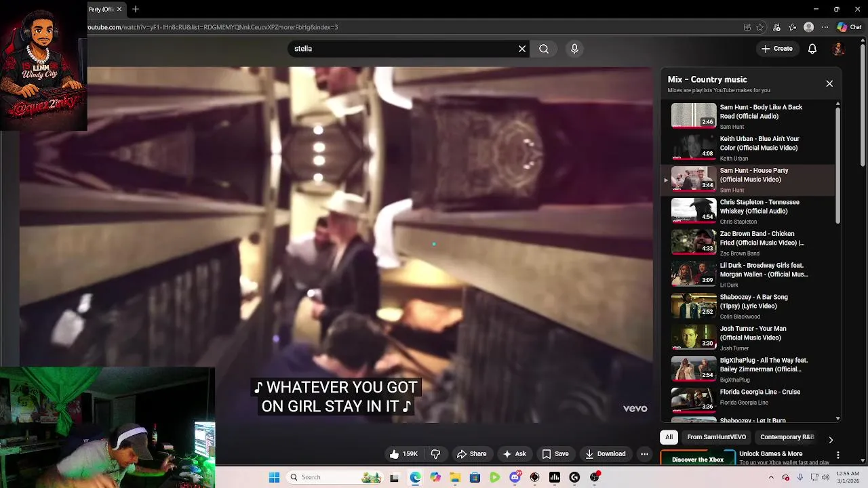Viewport: 868px width, 488px height.
Task: Click the Download button below the video
Action: coord(606,454)
